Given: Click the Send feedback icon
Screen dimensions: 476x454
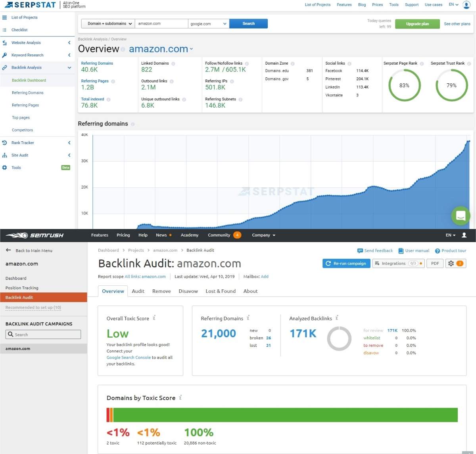Looking at the screenshot, I should (x=360, y=250).
